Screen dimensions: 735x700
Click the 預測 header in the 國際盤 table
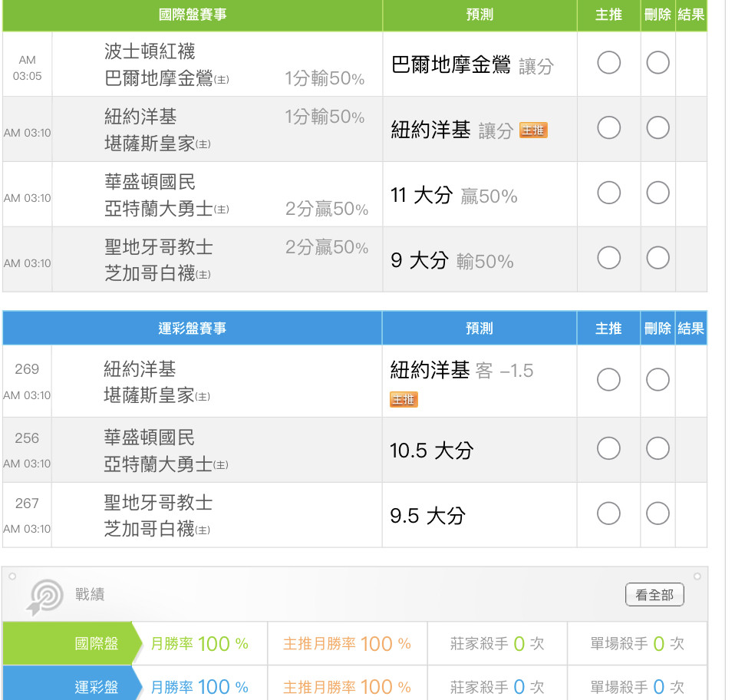pos(480,15)
